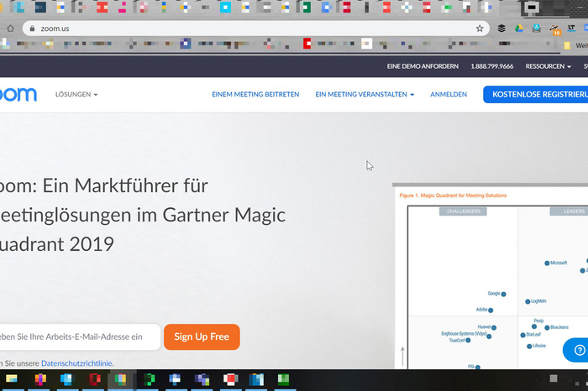Click the LogMeIn dot in the quadrant
Screen dimensions: 588x391
(528, 301)
